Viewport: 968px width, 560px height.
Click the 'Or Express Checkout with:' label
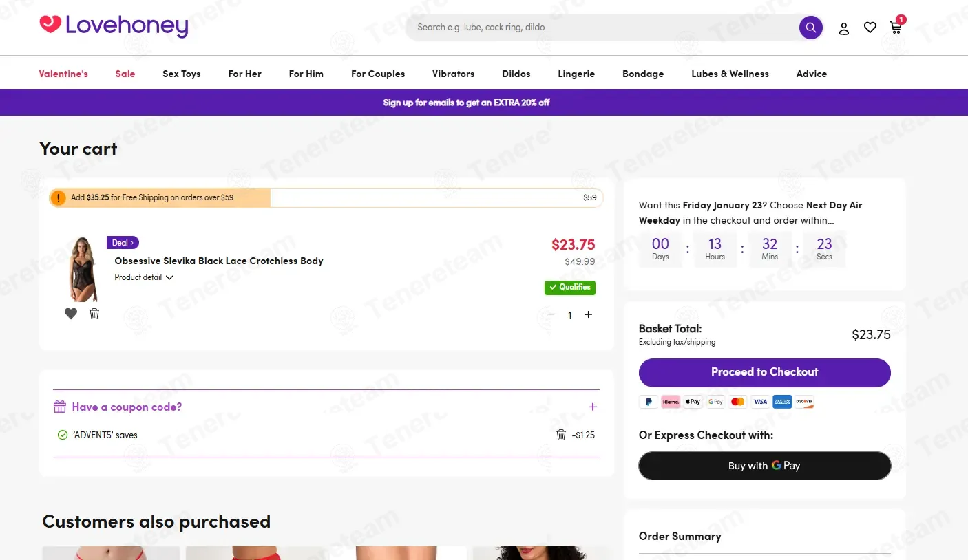pyautogui.click(x=706, y=435)
